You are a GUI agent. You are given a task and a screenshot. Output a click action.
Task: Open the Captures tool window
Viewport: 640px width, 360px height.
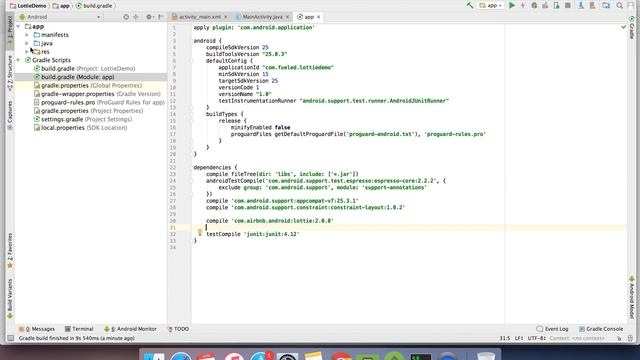[x=10, y=116]
